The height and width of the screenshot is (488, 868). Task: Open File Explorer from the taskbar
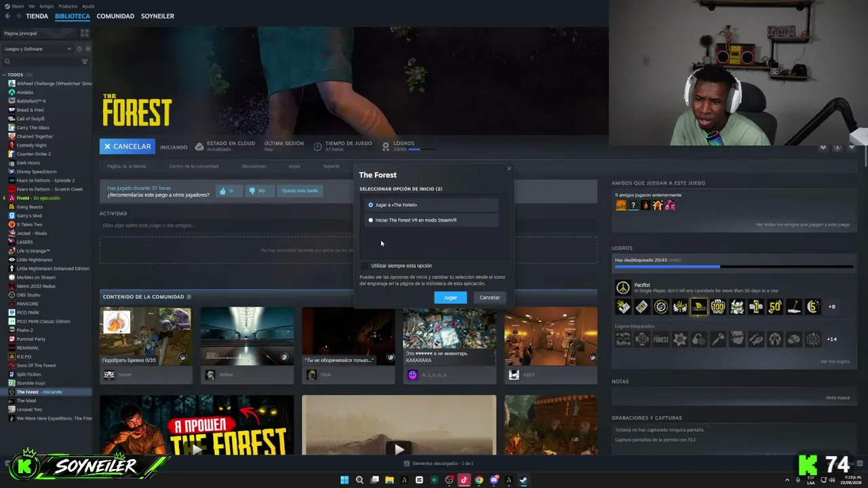tap(389, 480)
